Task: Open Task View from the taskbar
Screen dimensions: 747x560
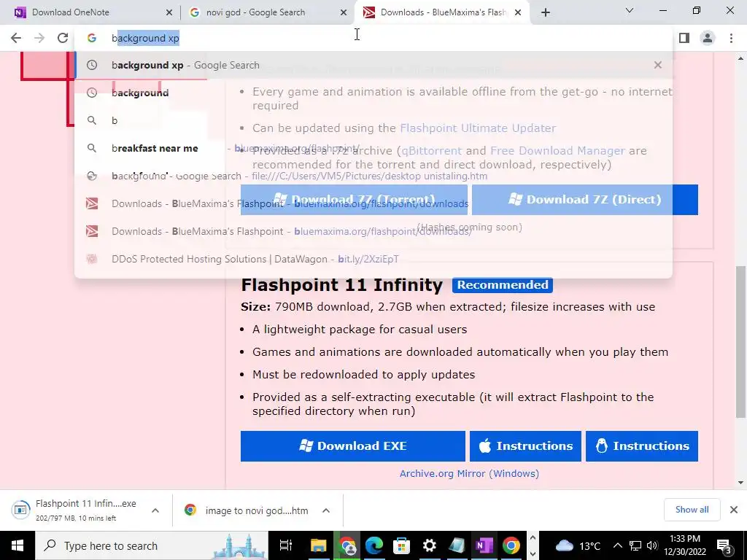Action: 286,545
